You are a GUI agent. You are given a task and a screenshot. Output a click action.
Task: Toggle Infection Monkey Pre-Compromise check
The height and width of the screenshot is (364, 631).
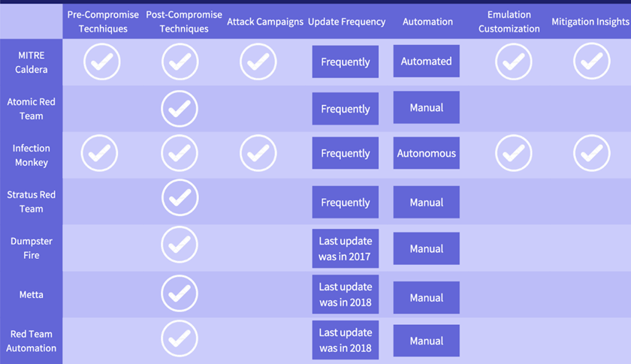[x=99, y=153]
